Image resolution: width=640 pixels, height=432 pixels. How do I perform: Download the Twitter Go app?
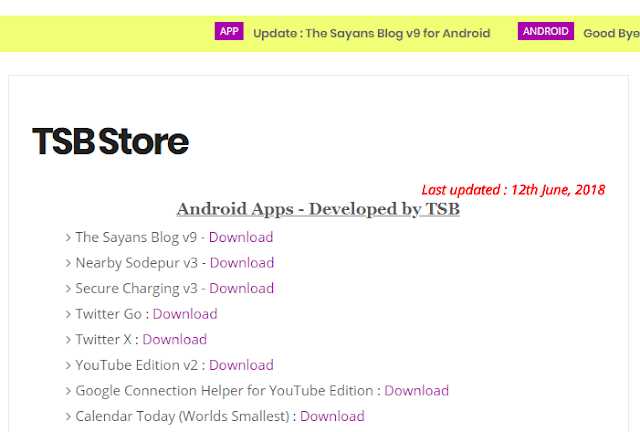click(x=185, y=314)
